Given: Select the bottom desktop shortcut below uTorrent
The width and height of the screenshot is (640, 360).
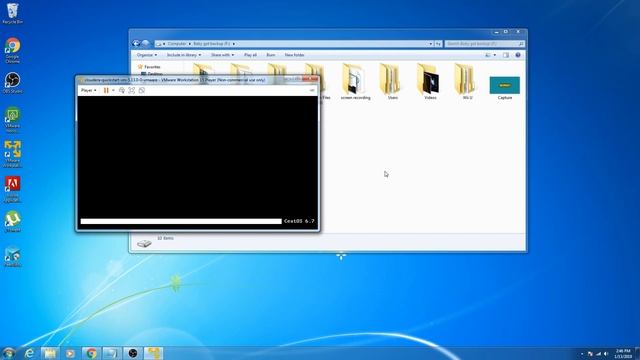Looking at the screenshot, I should [x=13, y=257].
